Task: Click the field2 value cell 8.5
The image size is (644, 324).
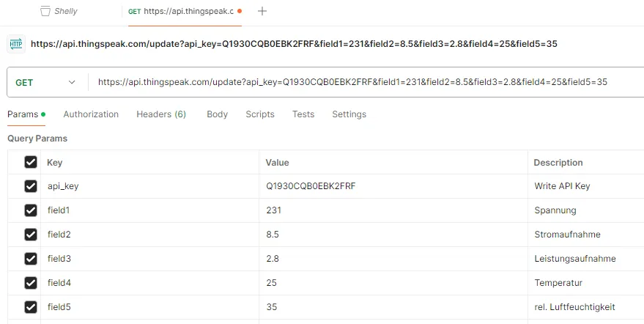Action: point(273,235)
